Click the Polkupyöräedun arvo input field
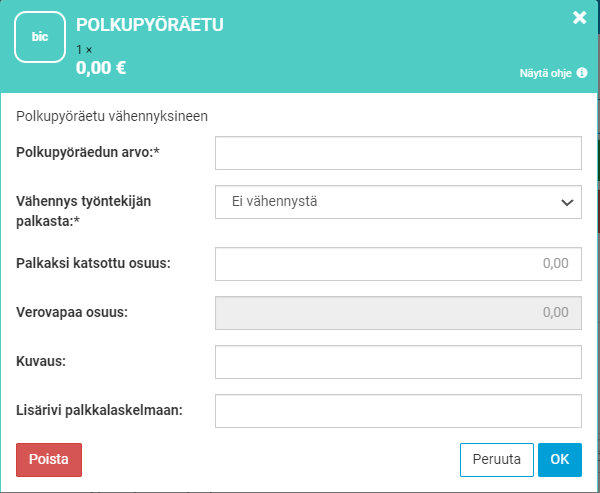600x493 pixels. click(x=398, y=154)
